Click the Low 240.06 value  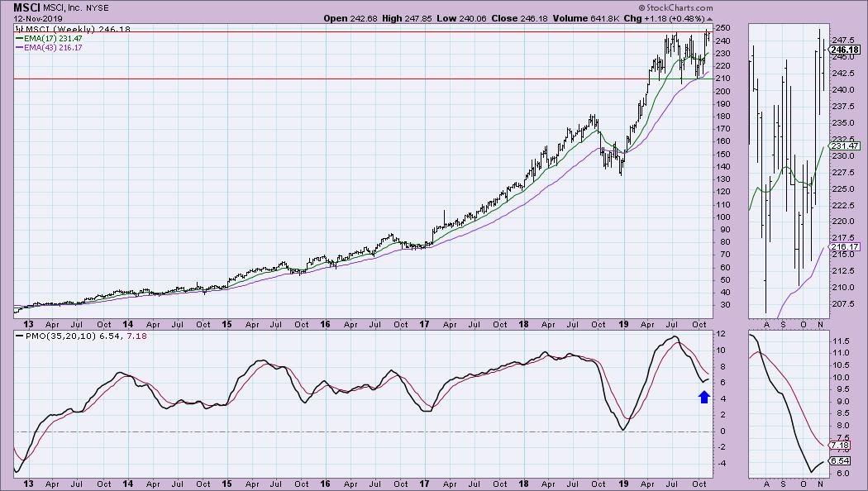click(x=461, y=18)
